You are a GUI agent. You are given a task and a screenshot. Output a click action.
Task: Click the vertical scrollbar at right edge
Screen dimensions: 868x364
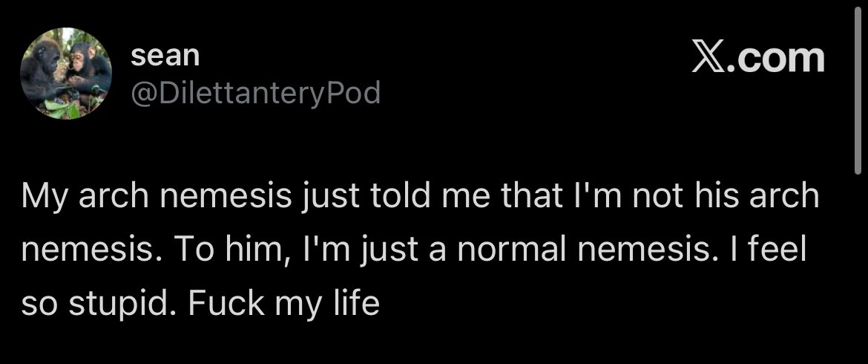[x=858, y=93]
